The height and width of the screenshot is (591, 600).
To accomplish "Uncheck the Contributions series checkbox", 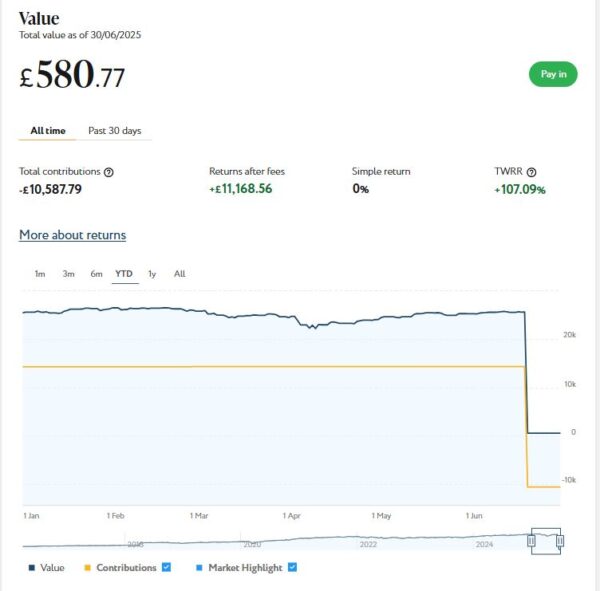I will 167,567.
